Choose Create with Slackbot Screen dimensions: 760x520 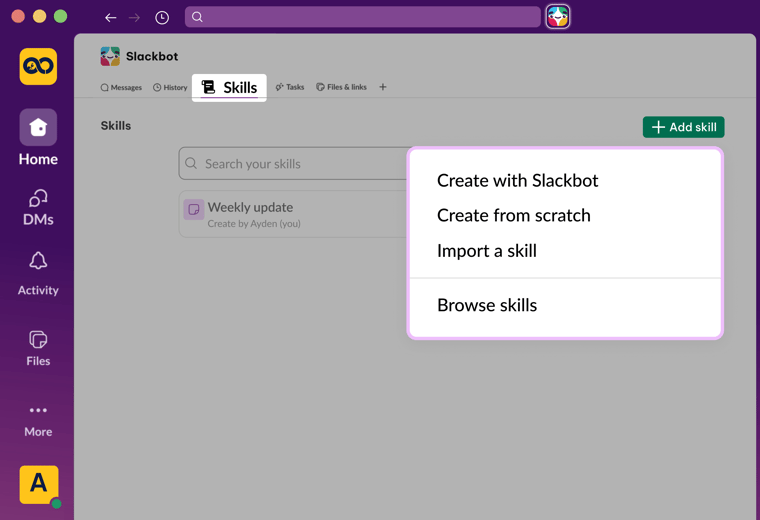tap(518, 180)
